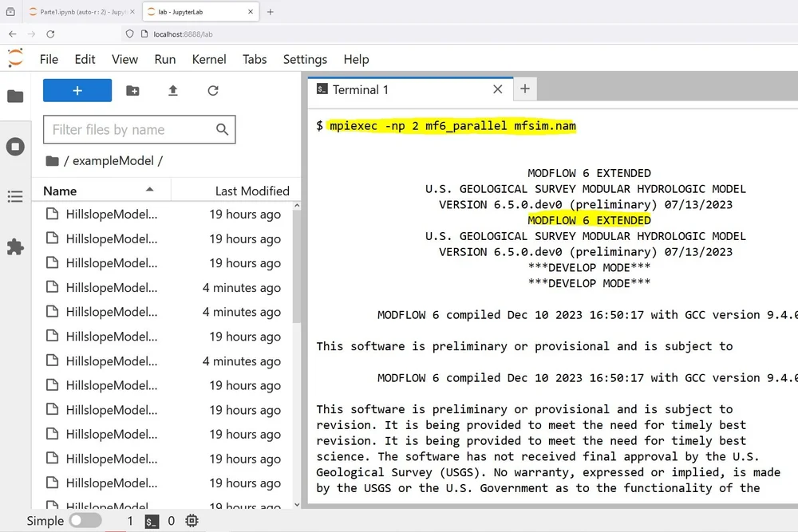Open the Settings menu
This screenshot has height=532, width=798.
pos(305,59)
